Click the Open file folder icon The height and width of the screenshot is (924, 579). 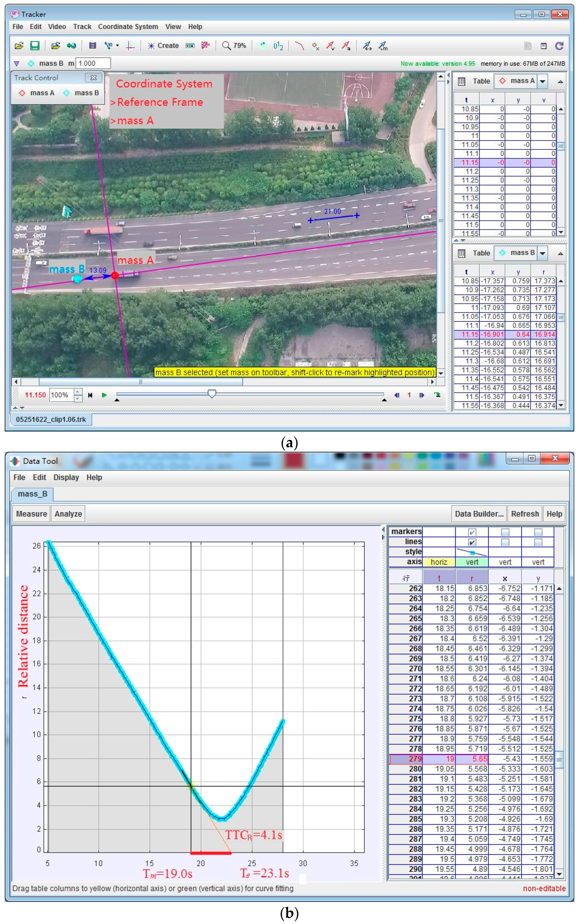point(19,46)
